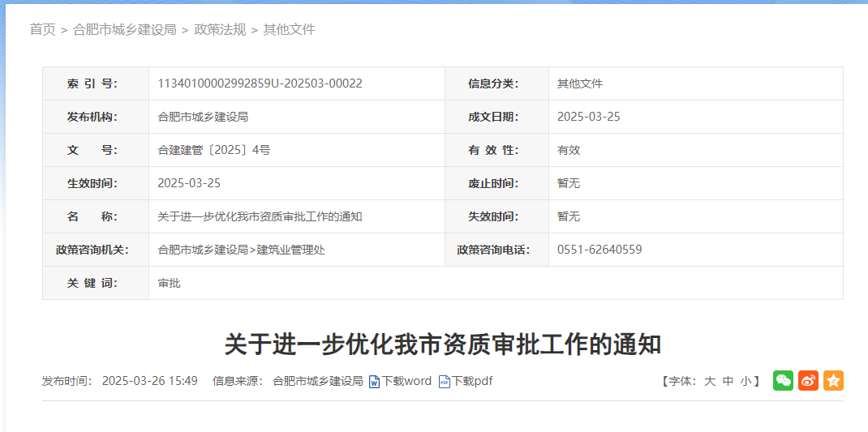
Task: Set font size to large (大)
Action: click(709, 381)
